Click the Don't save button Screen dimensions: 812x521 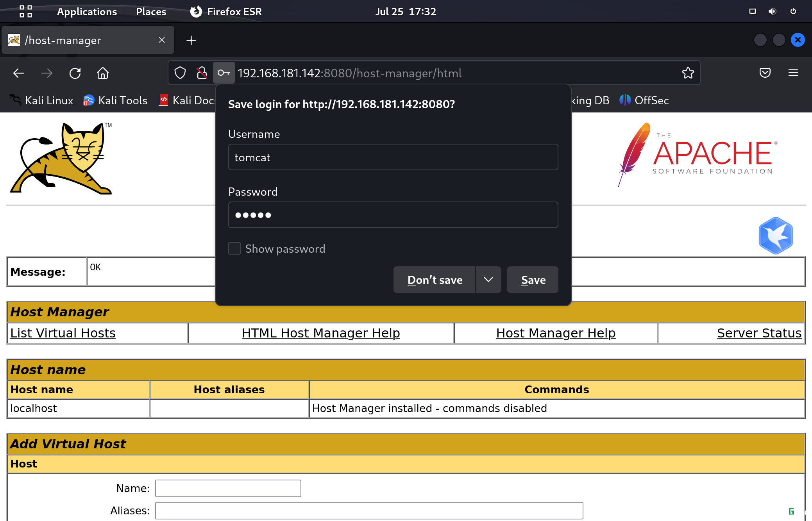pyautogui.click(x=435, y=280)
